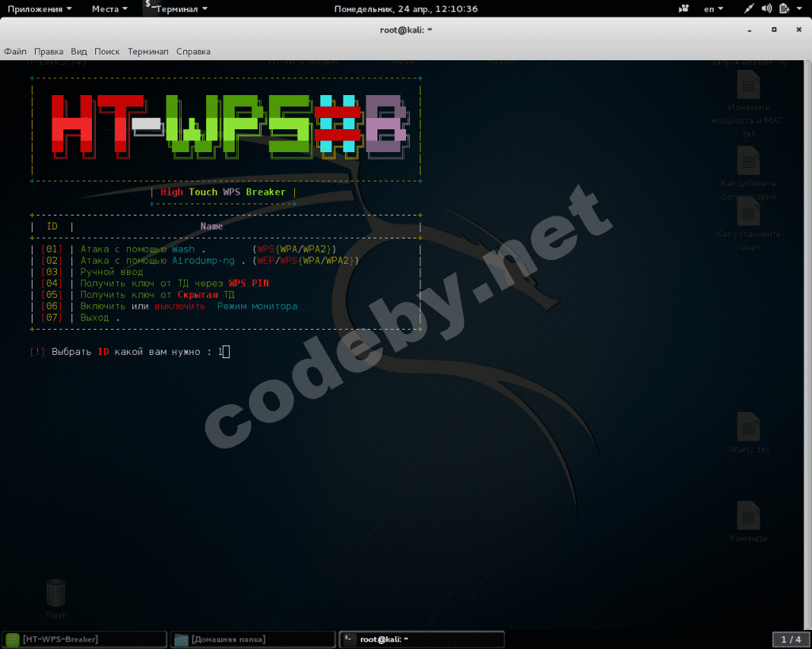Image resolution: width=812 pixels, height=649 pixels.
Task: Click the ID column header text
Action: pyautogui.click(x=52, y=226)
